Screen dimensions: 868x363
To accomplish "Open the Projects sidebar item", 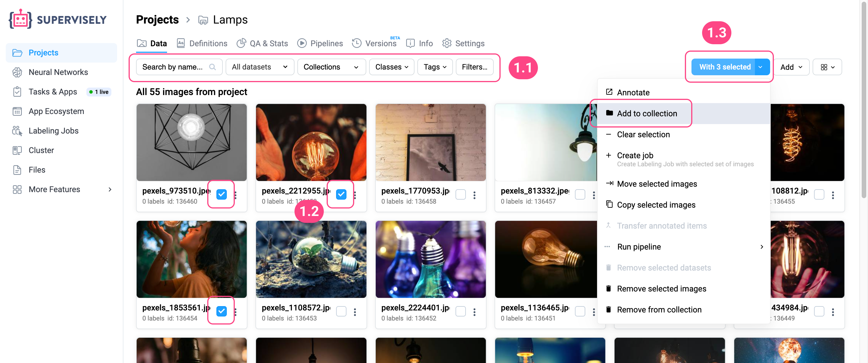I will point(61,53).
